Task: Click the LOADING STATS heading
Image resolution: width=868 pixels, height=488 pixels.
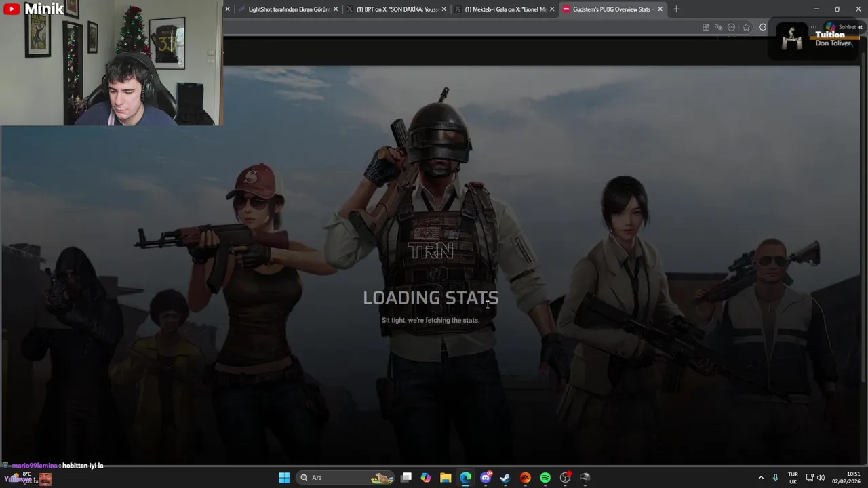Action: (431, 298)
